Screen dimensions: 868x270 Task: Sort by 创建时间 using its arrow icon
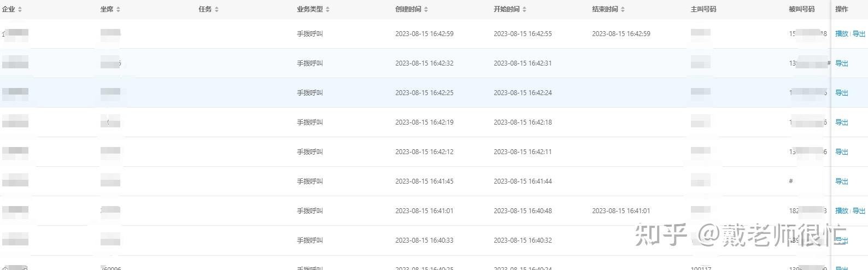coord(426,9)
